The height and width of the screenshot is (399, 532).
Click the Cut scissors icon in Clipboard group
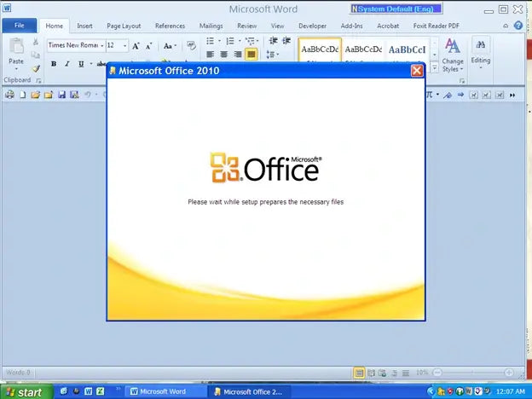click(36, 42)
